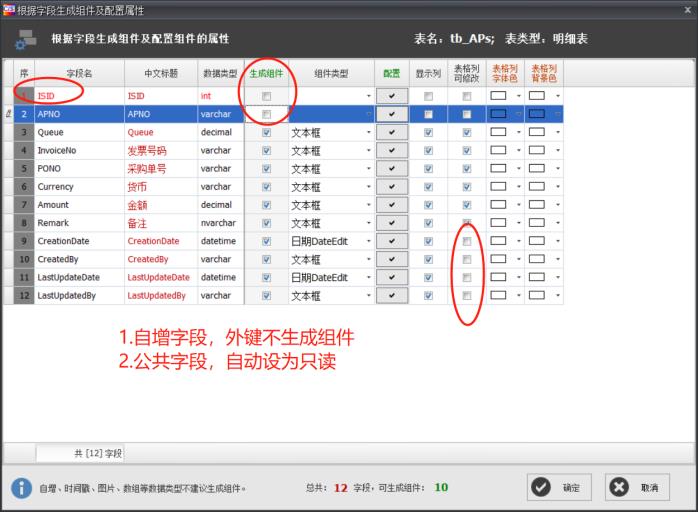Screen dimensions: 698x513
Task: Toggle editable checkbox for LastUpdateDate row
Action: click(x=467, y=277)
